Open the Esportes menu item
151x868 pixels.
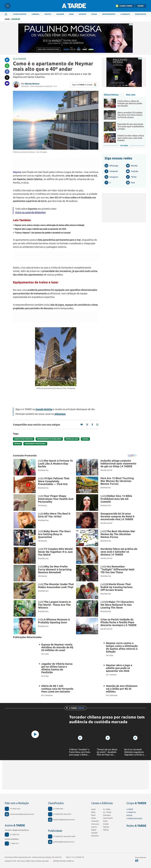pos(82,14)
